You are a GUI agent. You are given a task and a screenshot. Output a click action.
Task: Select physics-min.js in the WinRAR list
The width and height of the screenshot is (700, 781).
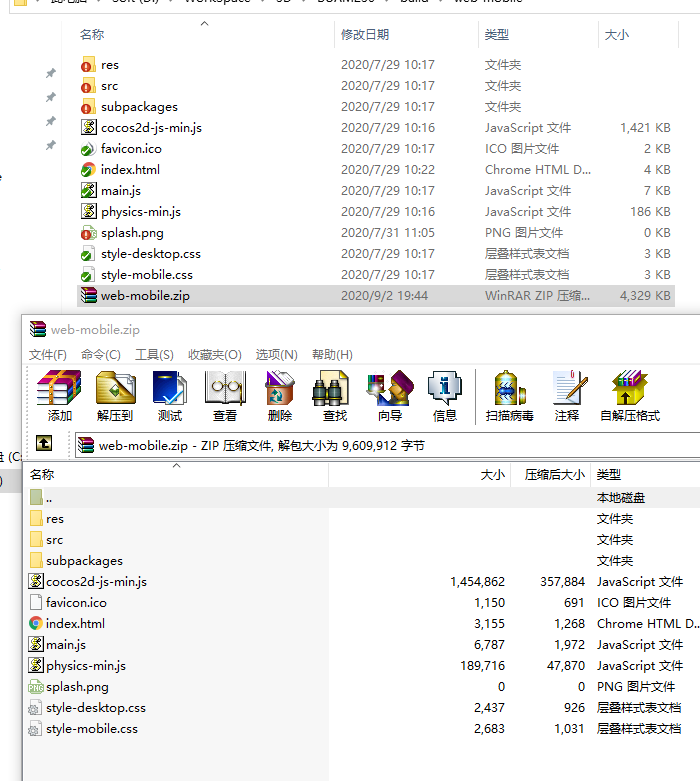coord(86,665)
